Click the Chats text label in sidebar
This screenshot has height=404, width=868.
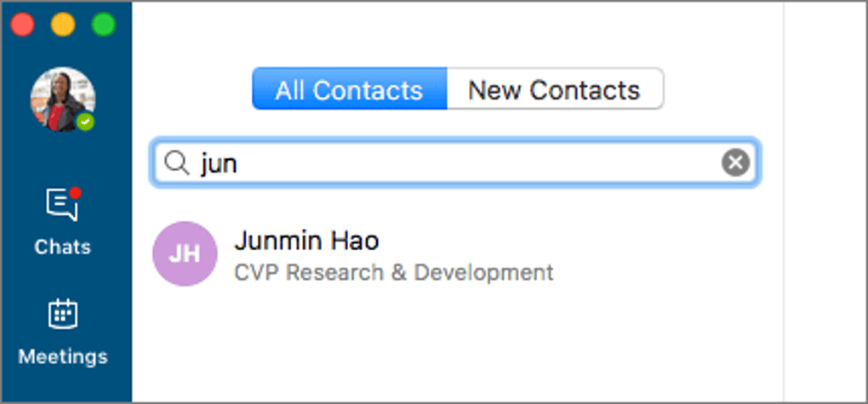pos(63,247)
